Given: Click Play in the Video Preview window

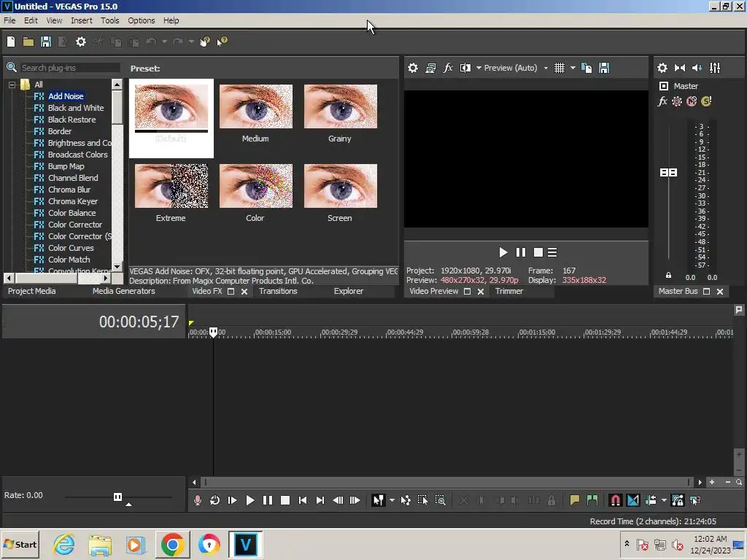Looking at the screenshot, I should pos(503,252).
